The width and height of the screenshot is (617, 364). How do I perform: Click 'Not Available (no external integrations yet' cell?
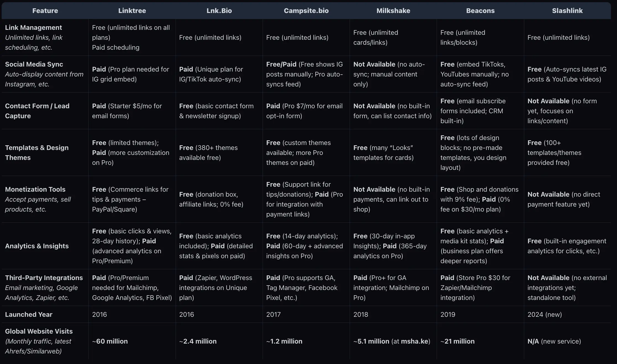tap(567, 288)
